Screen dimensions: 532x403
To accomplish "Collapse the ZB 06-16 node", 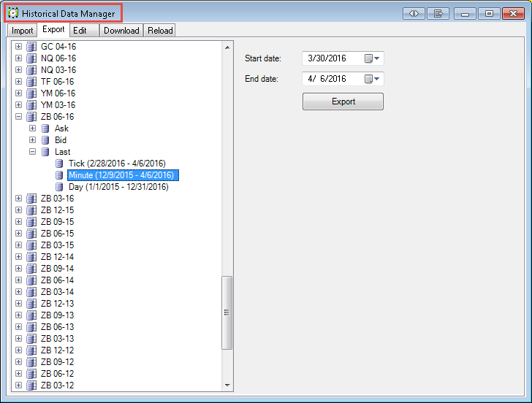I will [x=19, y=117].
